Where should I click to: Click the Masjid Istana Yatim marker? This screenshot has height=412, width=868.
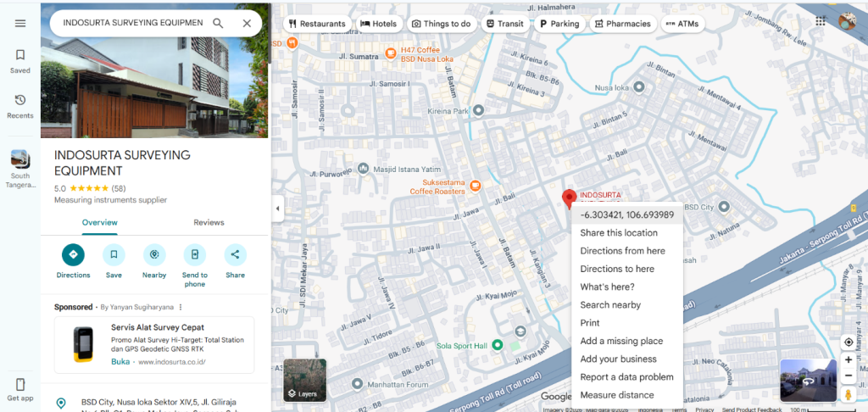point(363,168)
